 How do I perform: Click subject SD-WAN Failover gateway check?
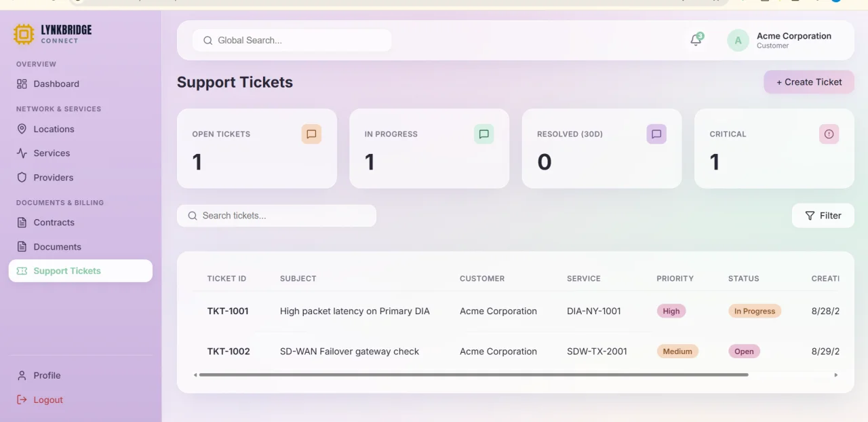click(x=349, y=351)
